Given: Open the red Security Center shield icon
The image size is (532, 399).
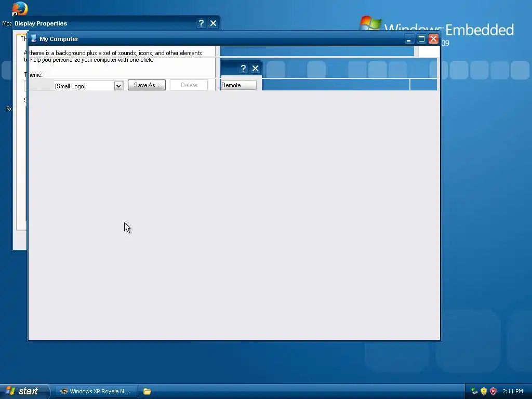Looking at the screenshot, I should [x=494, y=391].
